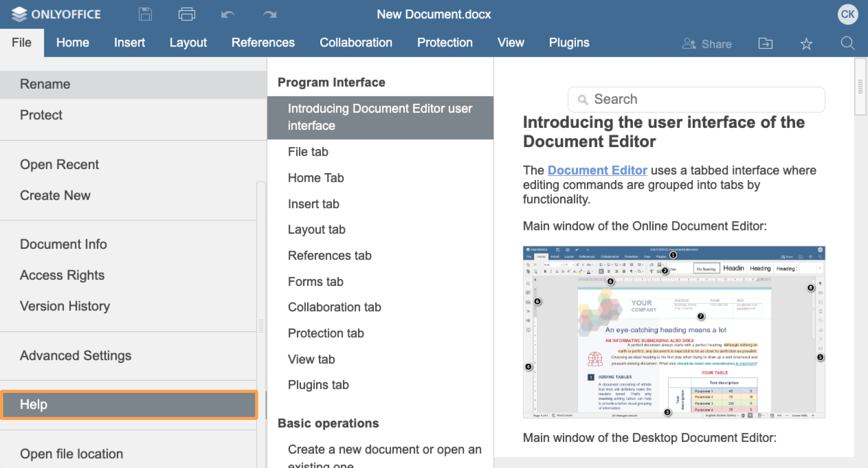Open the Layout tab
Image resolution: width=868 pixels, height=468 pixels.
(x=188, y=42)
